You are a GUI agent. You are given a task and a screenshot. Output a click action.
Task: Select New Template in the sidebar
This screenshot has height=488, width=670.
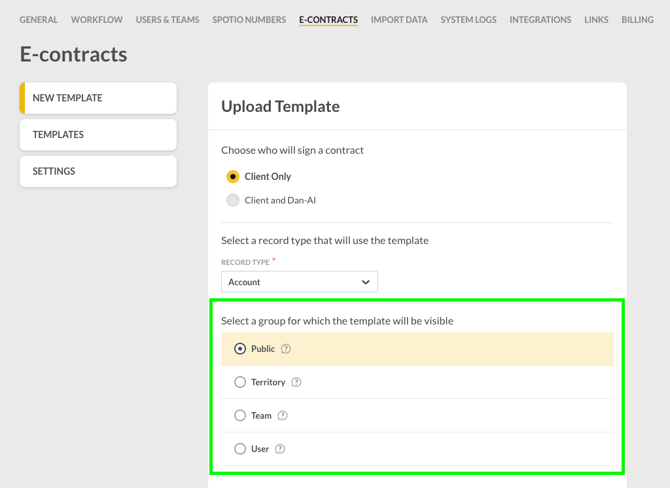point(98,98)
